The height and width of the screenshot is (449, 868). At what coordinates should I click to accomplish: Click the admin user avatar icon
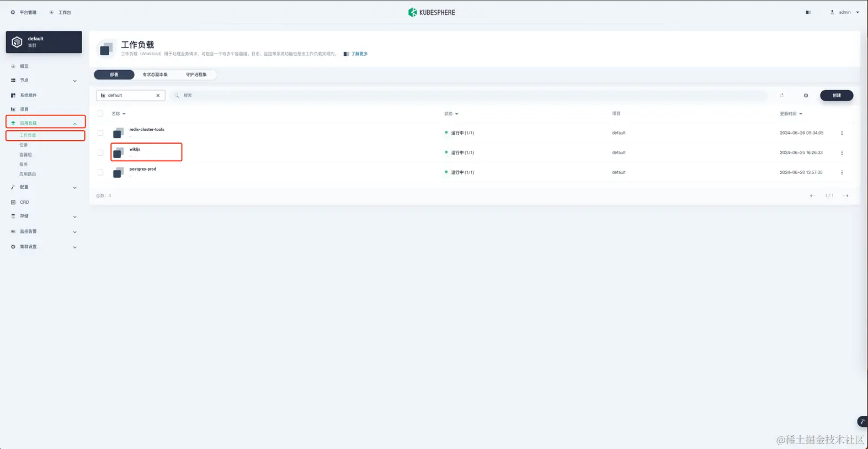coord(832,12)
